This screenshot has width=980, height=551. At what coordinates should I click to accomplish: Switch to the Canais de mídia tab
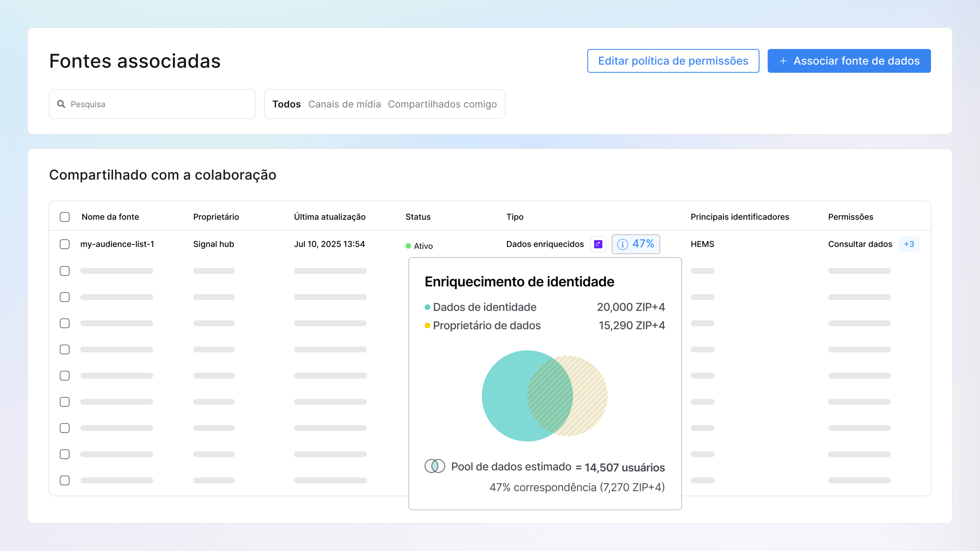point(344,104)
